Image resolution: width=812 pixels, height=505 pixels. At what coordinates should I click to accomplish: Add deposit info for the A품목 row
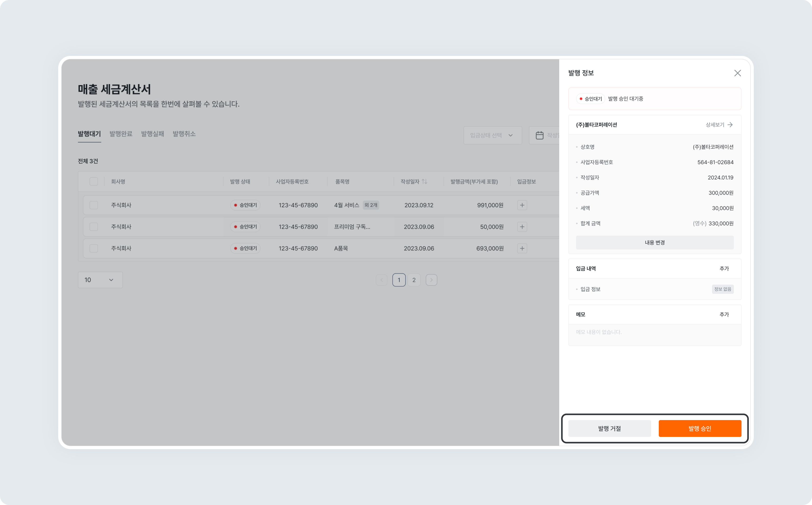(522, 248)
